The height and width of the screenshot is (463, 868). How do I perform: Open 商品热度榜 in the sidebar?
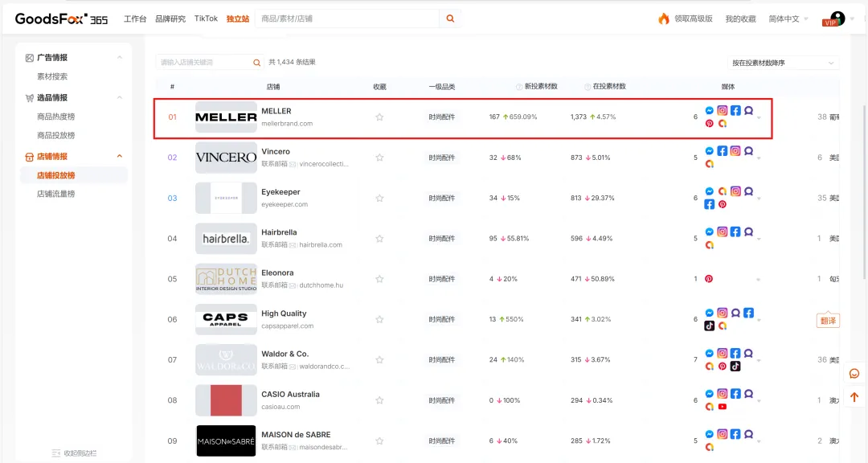56,117
